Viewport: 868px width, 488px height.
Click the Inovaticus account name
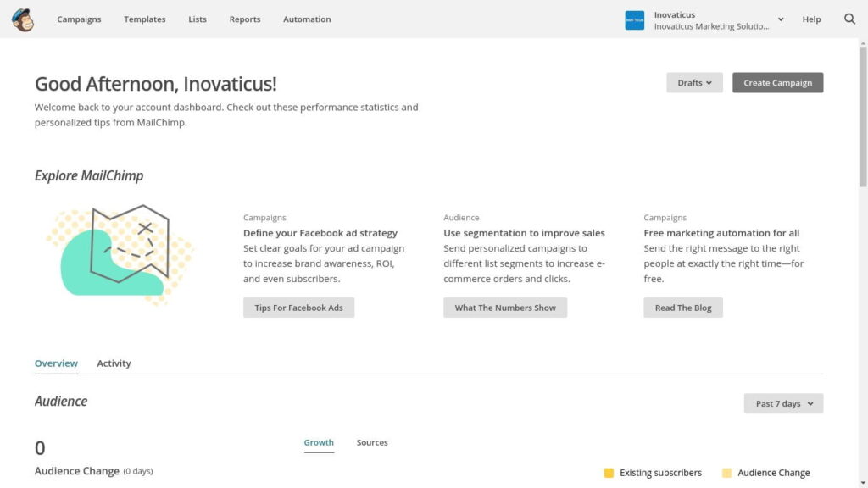[x=674, y=15]
